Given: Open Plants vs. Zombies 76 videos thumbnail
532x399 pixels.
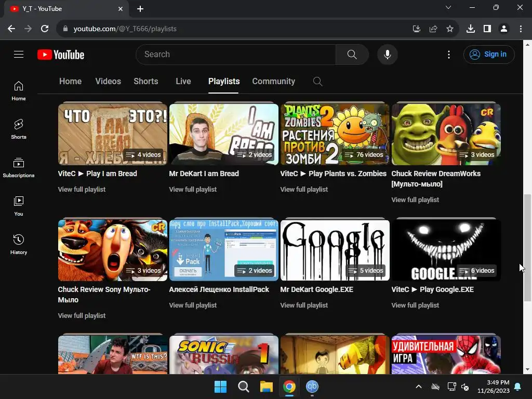Looking at the screenshot, I should click(335, 134).
